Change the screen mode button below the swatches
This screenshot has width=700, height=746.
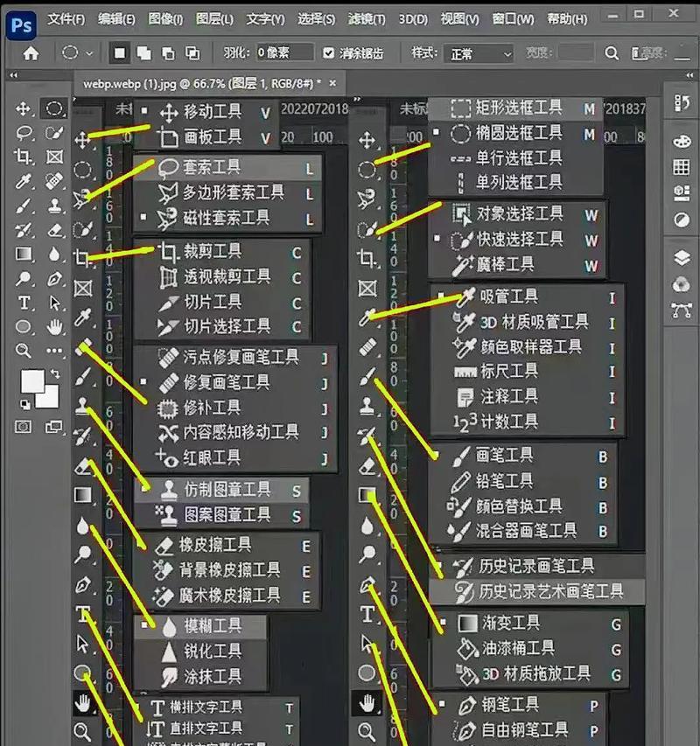tap(53, 426)
